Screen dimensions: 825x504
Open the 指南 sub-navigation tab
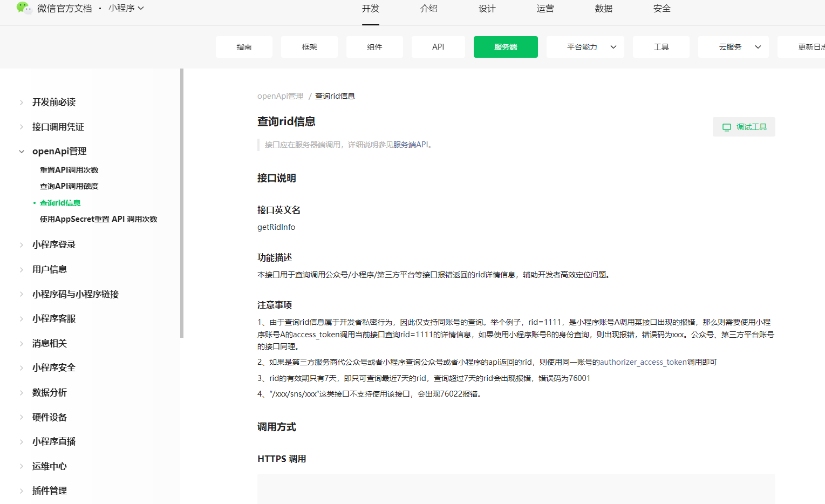click(244, 47)
